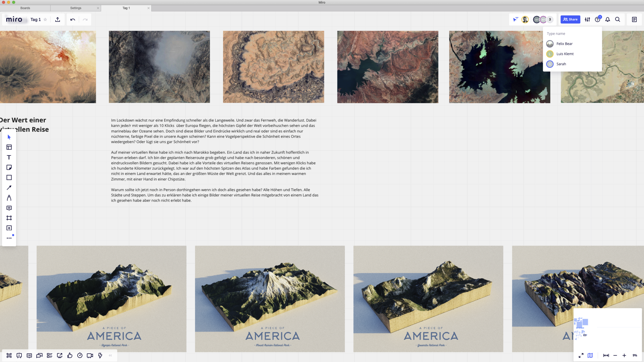
Task: Open the timer icon
Action: 80,355
